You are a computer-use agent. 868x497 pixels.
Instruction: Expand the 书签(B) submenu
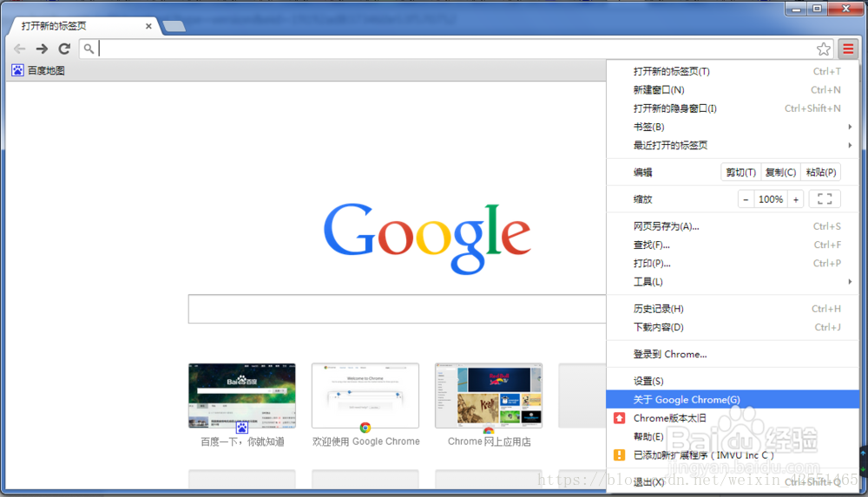pyautogui.click(x=733, y=127)
